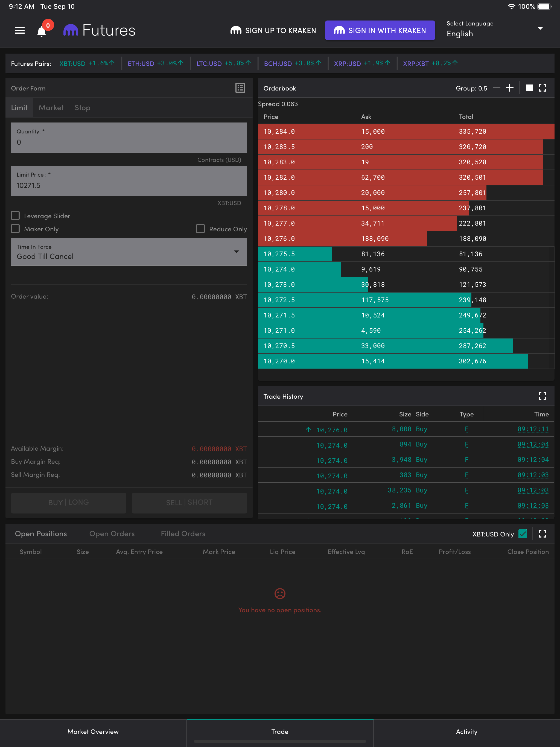
Task: Increase orderbook grouping with the plus icon
Action: pyautogui.click(x=509, y=88)
